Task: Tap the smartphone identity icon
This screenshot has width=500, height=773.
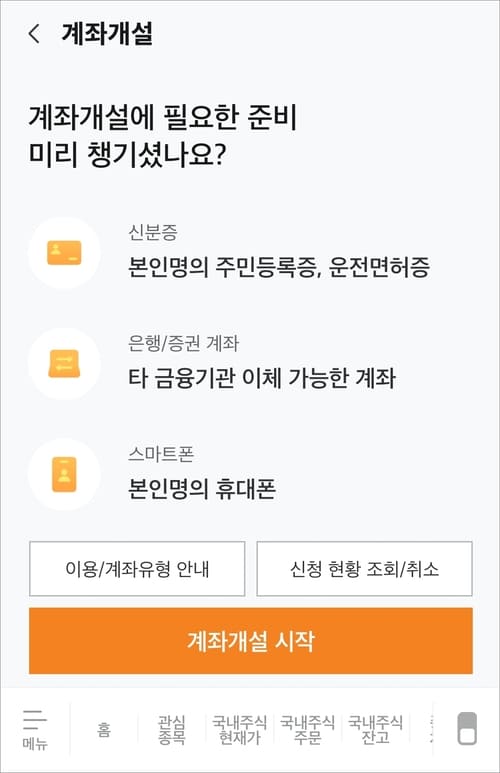Action: click(64, 475)
